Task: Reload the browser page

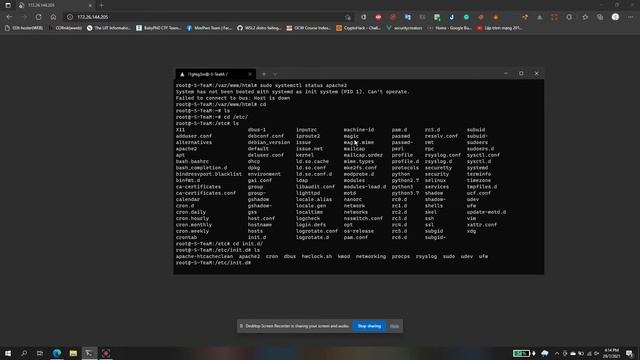Action: point(38,17)
